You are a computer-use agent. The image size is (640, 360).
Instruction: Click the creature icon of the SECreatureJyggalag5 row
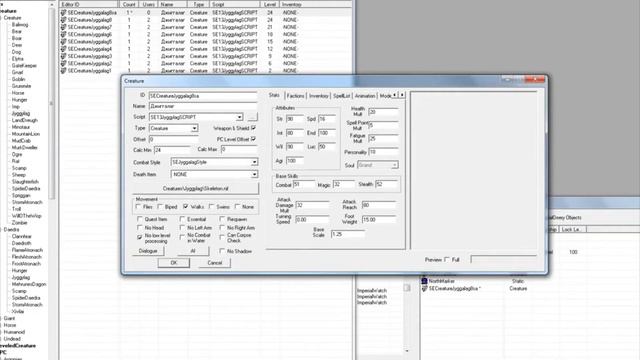click(63, 42)
